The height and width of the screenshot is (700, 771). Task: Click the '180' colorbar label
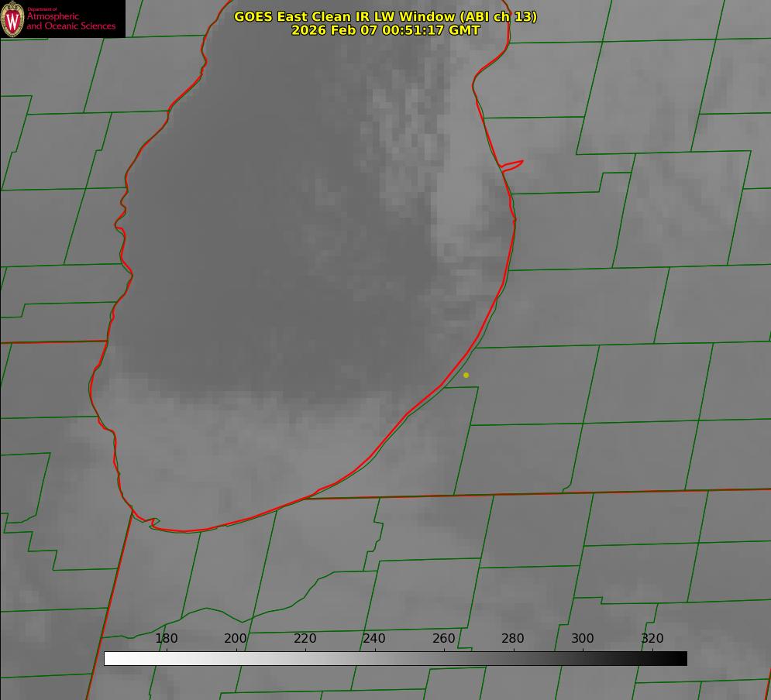(166, 638)
